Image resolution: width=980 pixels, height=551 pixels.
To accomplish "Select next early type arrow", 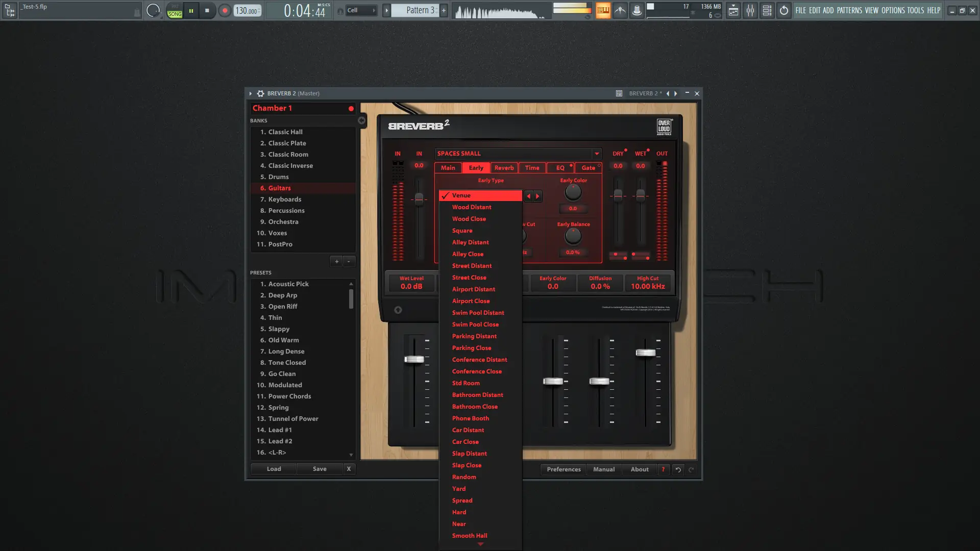I will click(537, 196).
